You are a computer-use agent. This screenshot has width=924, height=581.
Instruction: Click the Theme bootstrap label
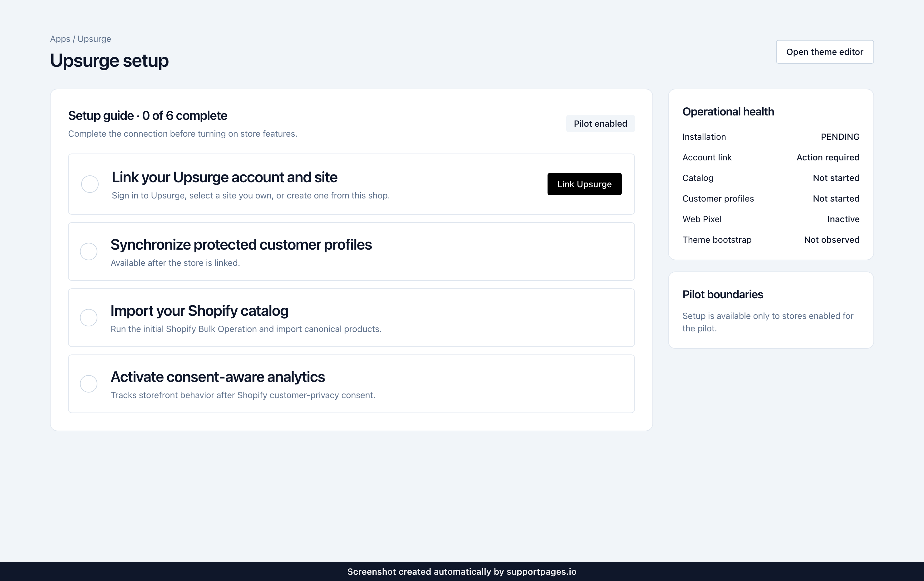(717, 240)
